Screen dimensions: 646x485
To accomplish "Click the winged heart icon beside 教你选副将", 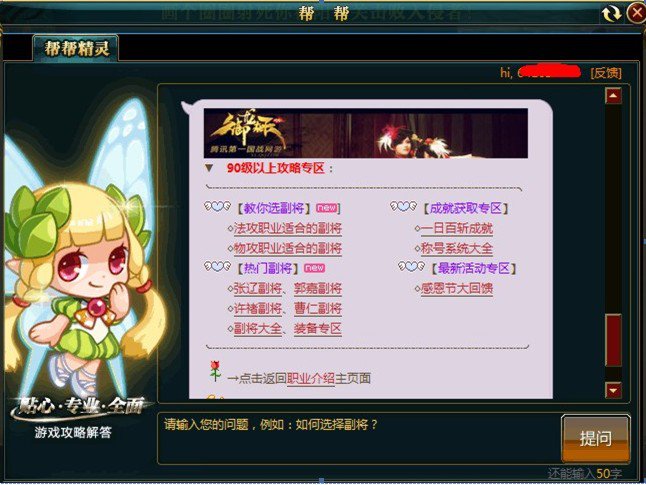I will pyautogui.click(x=218, y=206).
